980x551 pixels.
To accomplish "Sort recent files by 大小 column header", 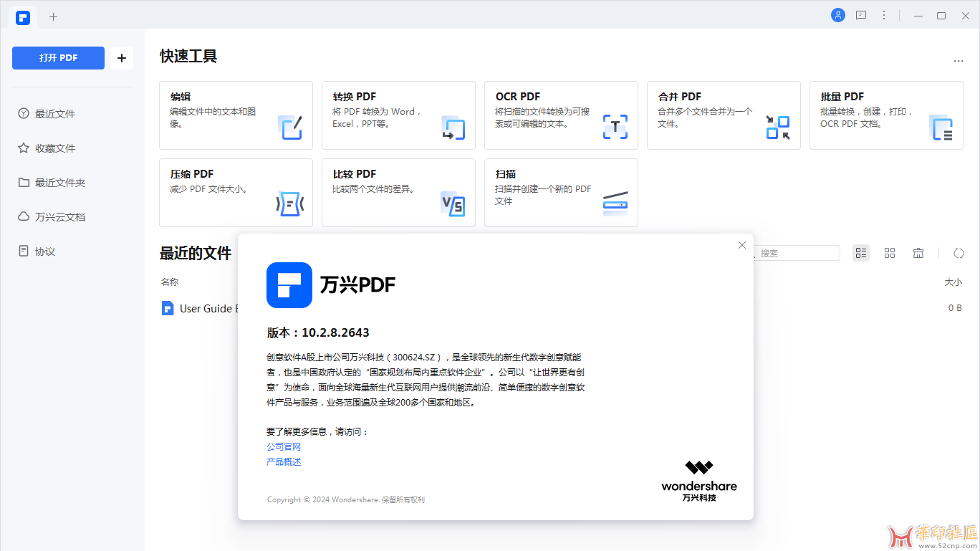I will (953, 282).
